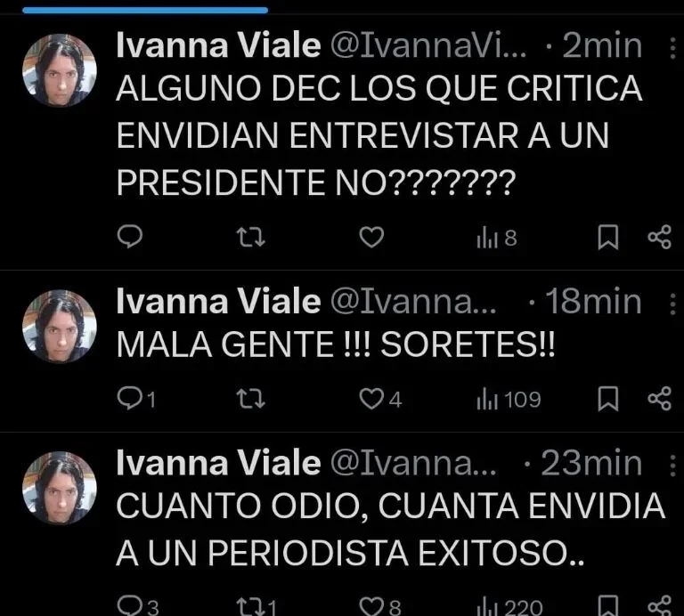Image resolution: width=684 pixels, height=616 pixels.
Task: Like the tweet posted 2min ago
Action: point(371,237)
